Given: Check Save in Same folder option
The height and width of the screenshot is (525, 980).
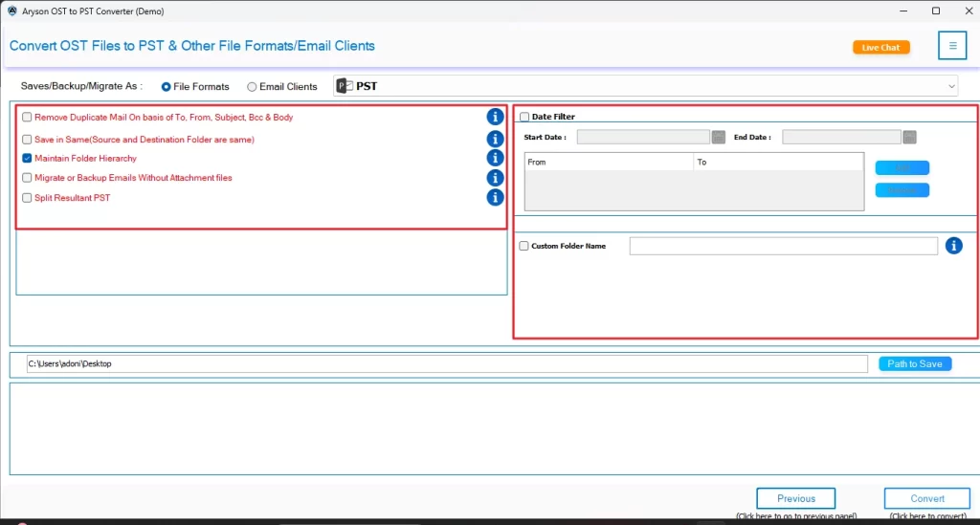Looking at the screenshot, I should [x=27, y=140].
